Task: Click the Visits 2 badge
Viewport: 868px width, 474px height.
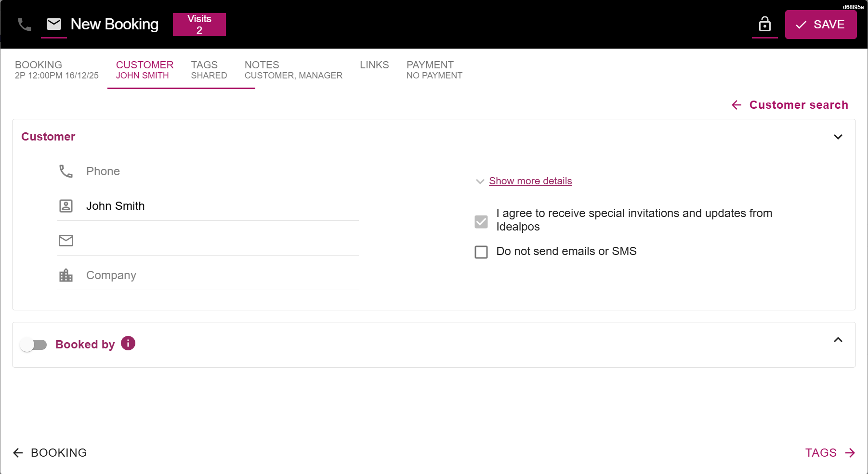Action: point(199,25)
